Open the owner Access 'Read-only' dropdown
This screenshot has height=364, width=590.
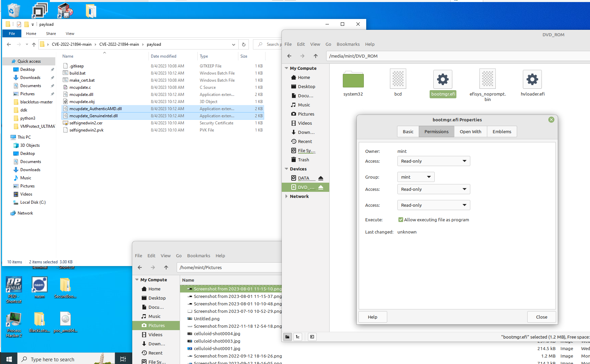click(433, 161)
